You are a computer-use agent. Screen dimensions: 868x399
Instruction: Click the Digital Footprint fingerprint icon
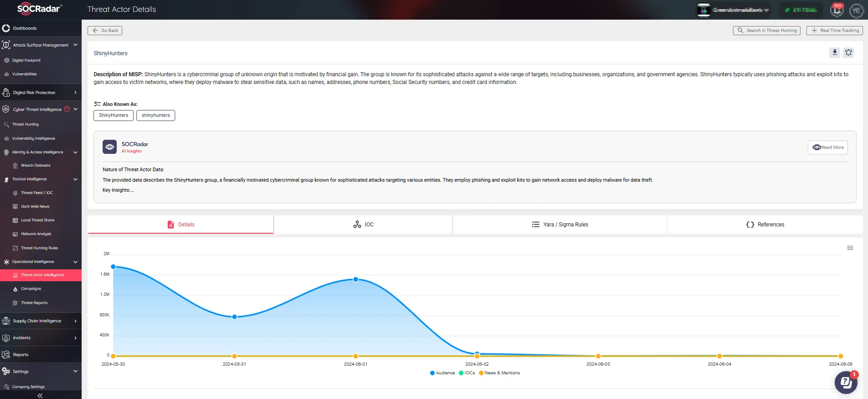pos(6,60)
